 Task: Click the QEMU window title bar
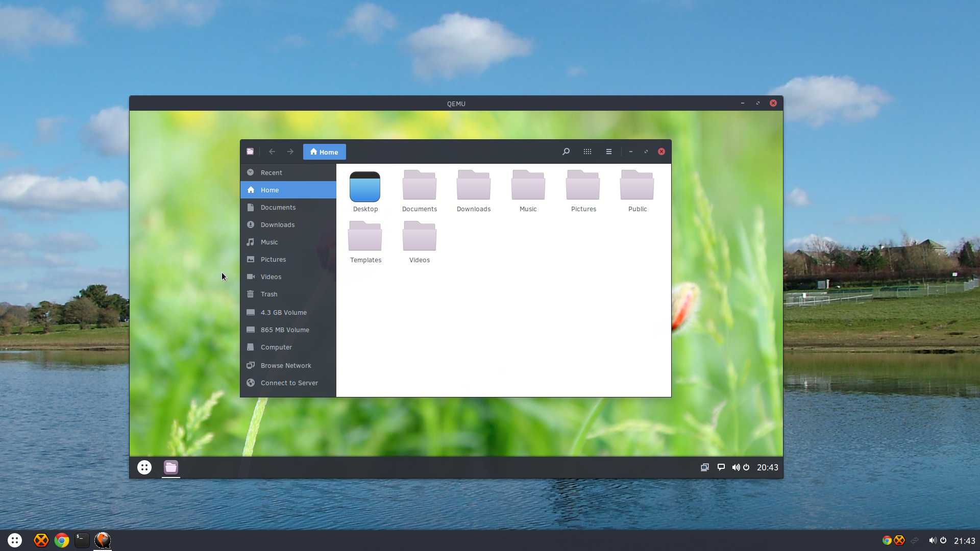tap(456, 103)
